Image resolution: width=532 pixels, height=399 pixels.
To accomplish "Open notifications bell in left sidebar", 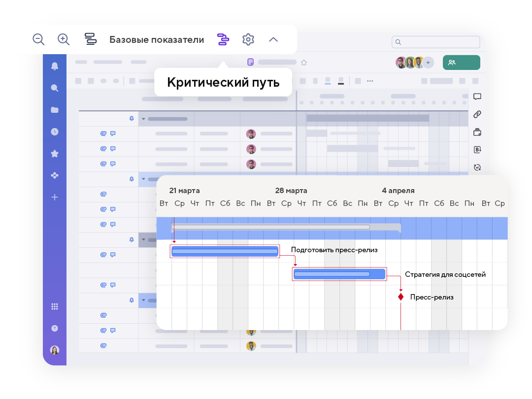I will 55,66.
